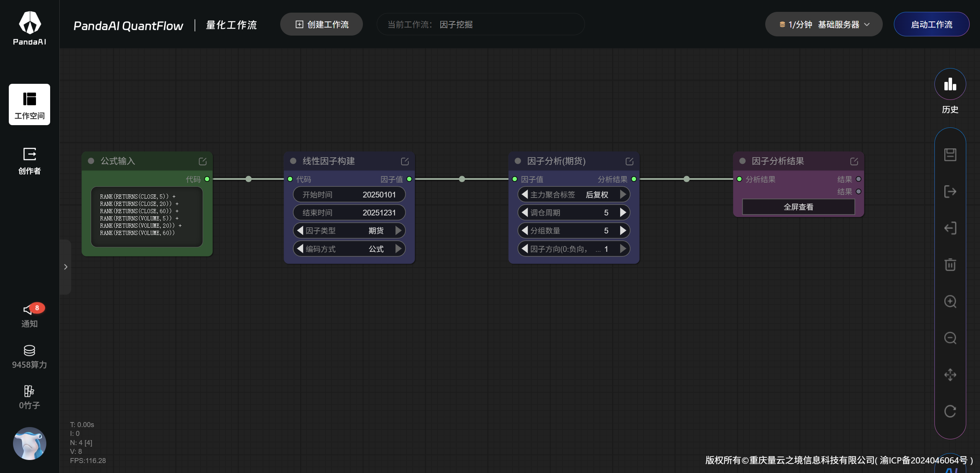Viewport: 980px width, 473px height.
Task: Click left arrow of 主力聚合标签
Action: tap(525, 194)
